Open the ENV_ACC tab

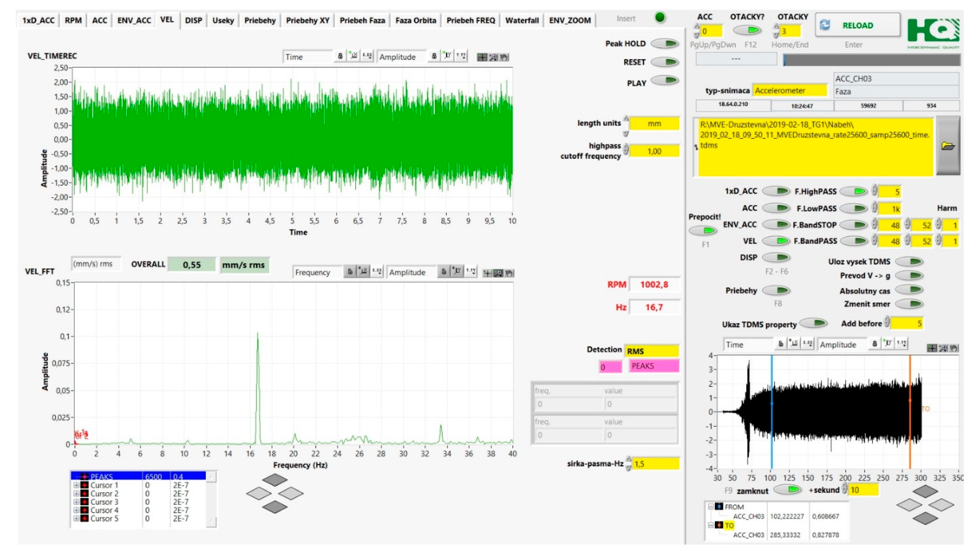(x=134, y=20)
